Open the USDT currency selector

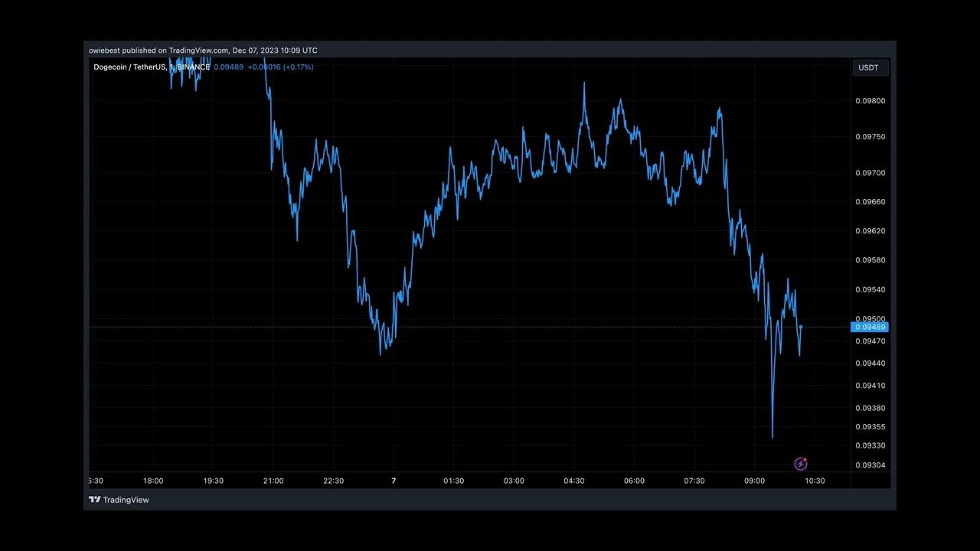[x=870, y=67]
